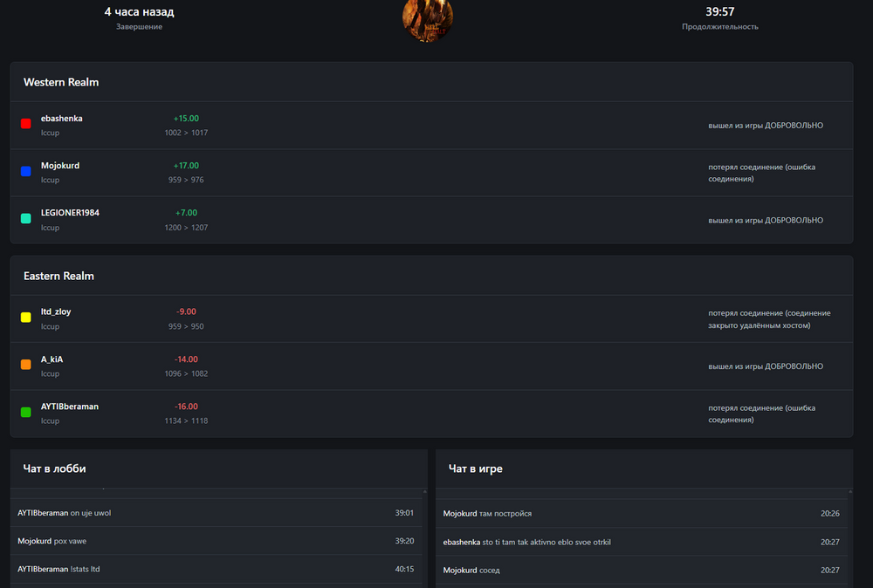The width and height of the screenshot is (873, 588).
Task: Click the Western Realm team header
Action: click(61, 82)
